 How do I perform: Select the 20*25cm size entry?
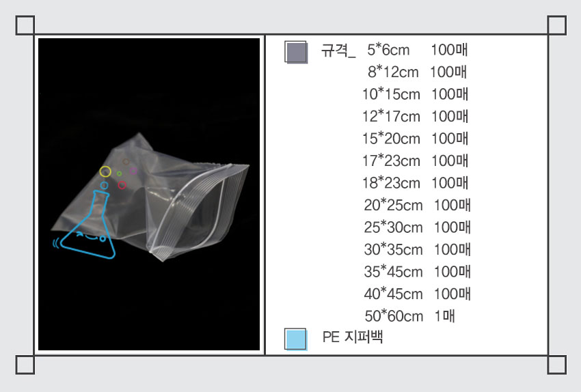coord(393,205)
